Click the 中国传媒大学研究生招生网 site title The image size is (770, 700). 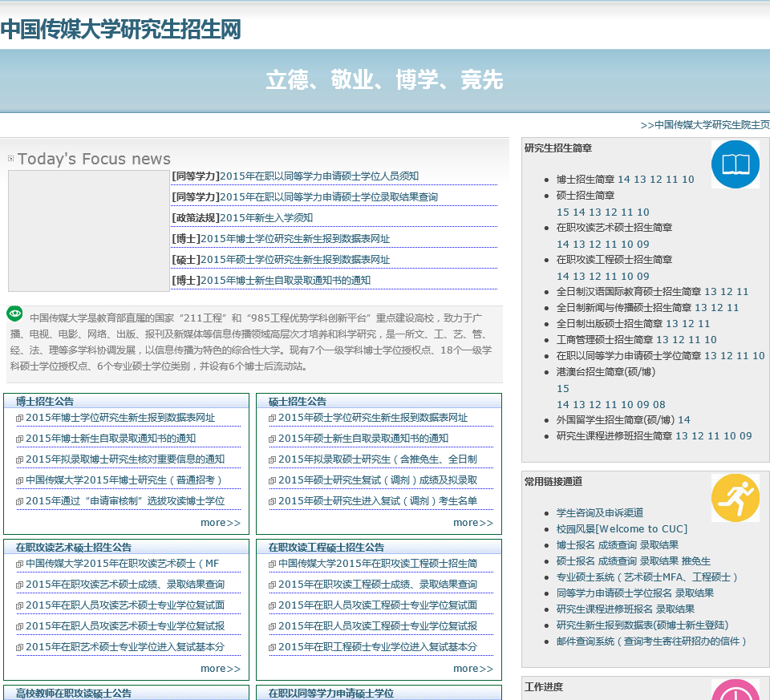(x=121, y=30)
